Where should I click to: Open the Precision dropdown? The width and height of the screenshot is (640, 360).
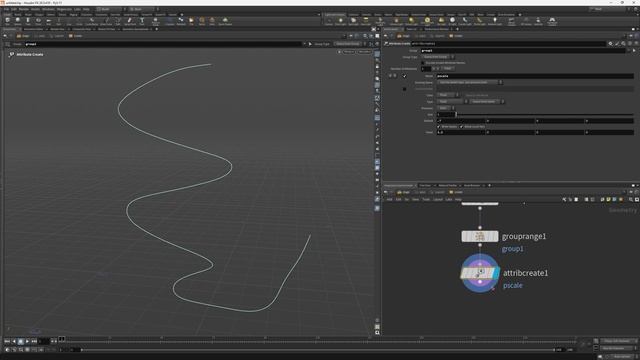(x=446, y=108)
